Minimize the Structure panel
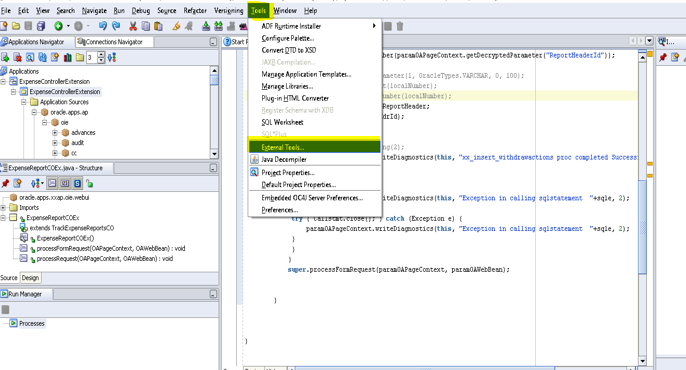Viewport: 686px width, 370px height. click(213, 168)
